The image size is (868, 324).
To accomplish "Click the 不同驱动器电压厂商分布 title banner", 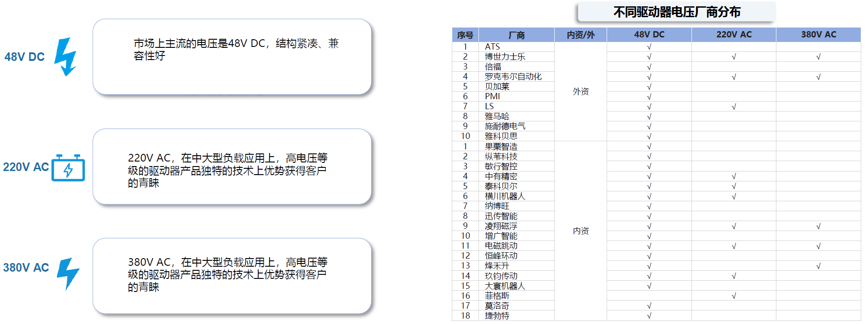I will pos(676,12).
